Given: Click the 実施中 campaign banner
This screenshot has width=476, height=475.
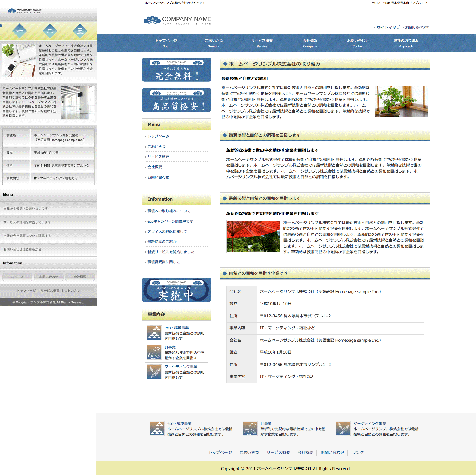Looking at the screenshot, I should pyautogui.click(x=176, y=290).
